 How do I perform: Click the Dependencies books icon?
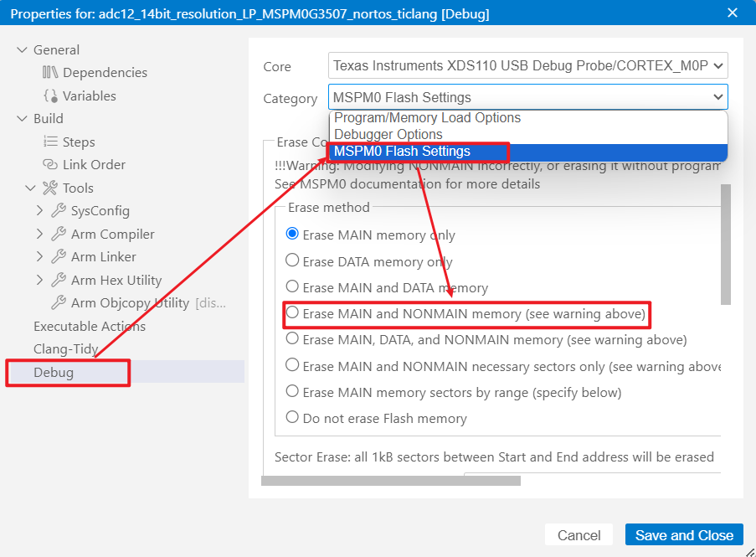[50, 73]
